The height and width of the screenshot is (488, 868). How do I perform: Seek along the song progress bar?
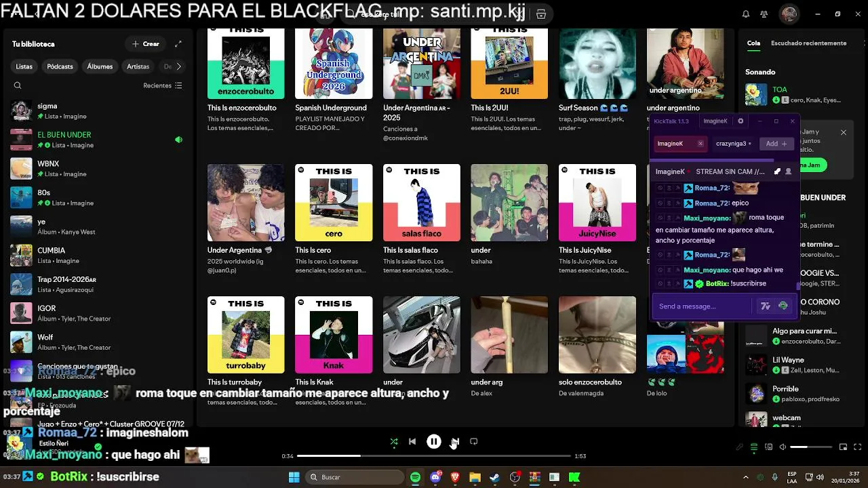click(434, 456)
